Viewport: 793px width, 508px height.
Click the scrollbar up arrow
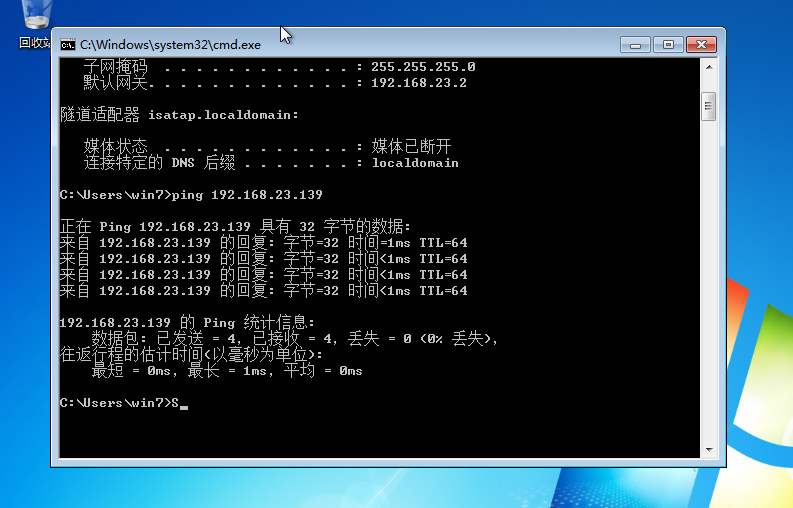708,67
